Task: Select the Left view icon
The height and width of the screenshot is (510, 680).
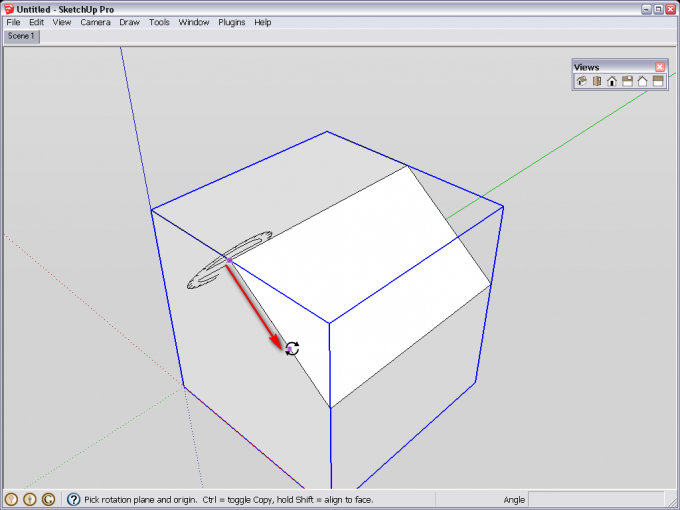Action: [x=658, y=82]
